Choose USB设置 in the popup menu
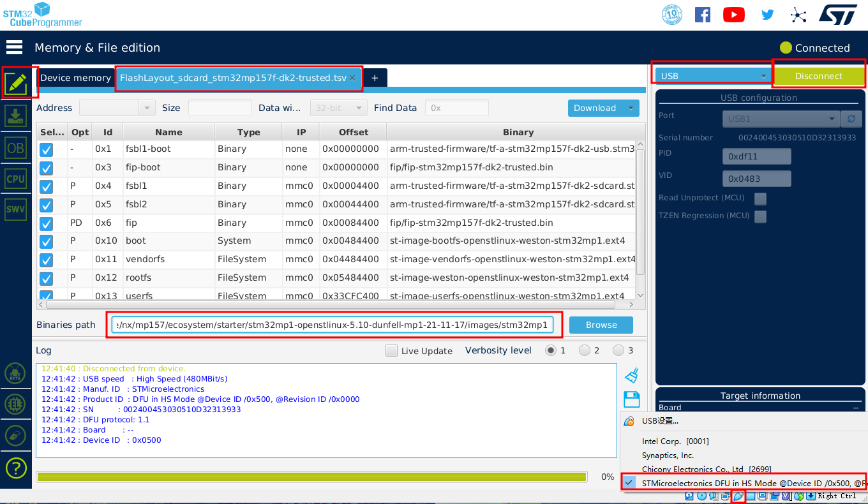 660,420
